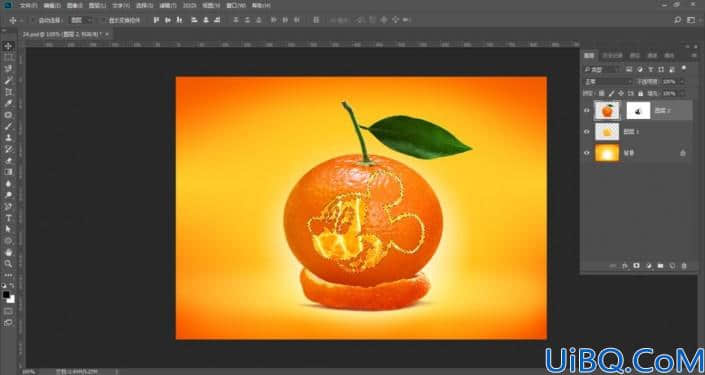
Task: Open the fill 100% dropdown arrow
Action: (x=682, y=94)
